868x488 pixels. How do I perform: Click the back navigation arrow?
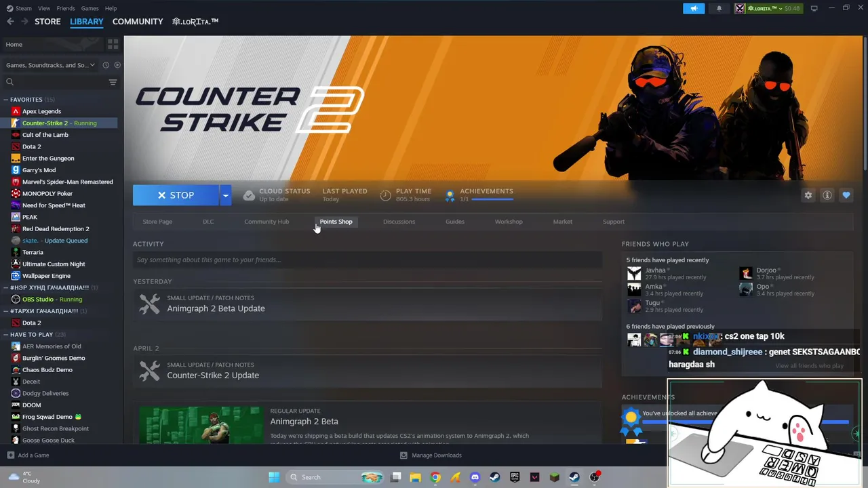point(10,22)
